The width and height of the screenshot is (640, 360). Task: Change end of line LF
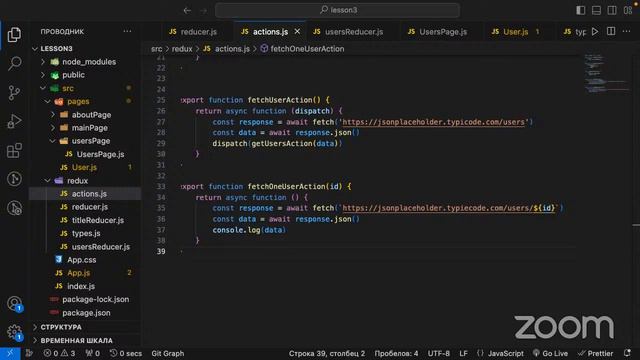click(x=463, y=353)
